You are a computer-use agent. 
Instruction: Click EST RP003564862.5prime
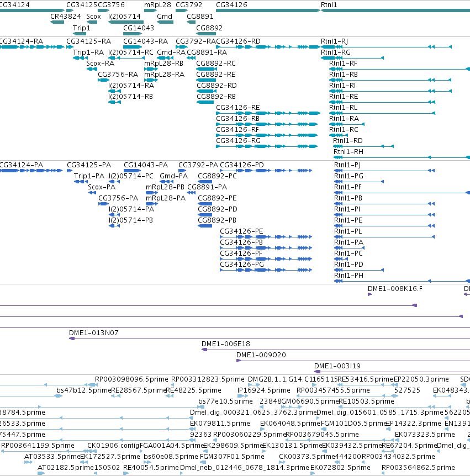tap(419, 468)
